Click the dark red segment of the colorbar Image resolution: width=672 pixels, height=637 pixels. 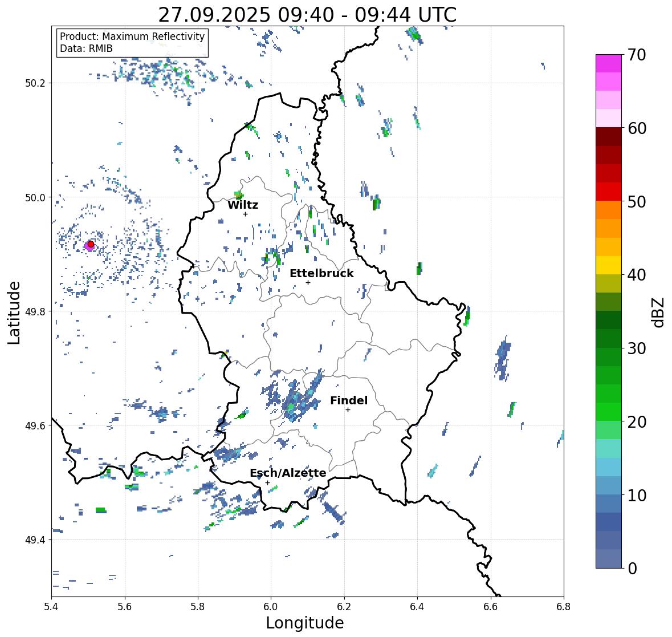[609, 136]
